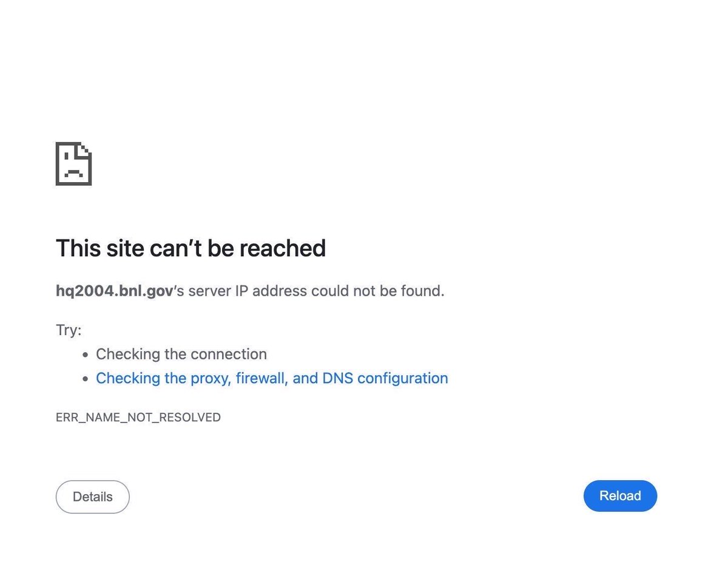728x584 pixels.
Task: Click the "This site can't be reached" heading
Action: click(x=190, y=248)
